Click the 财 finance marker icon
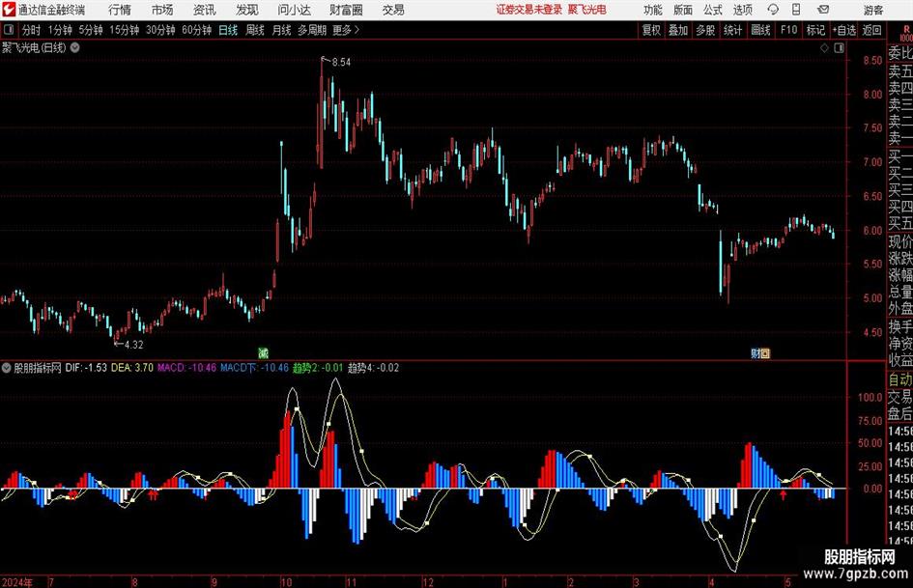Screen dimensions: 913x588 point(756,352)
